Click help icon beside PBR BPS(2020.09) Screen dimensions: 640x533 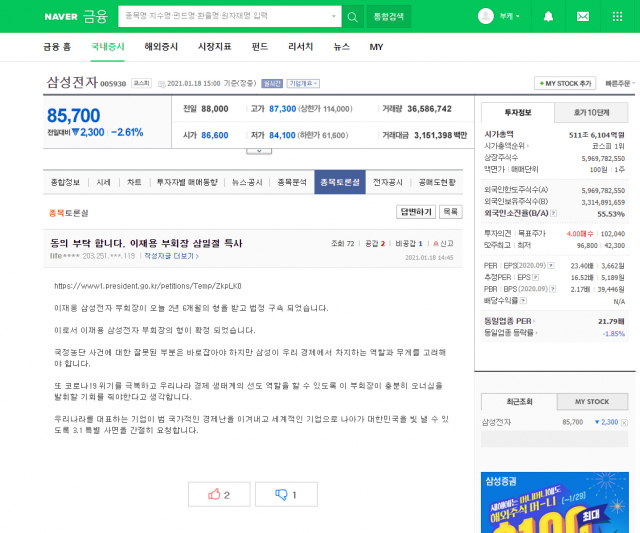(x=553, y=289)
